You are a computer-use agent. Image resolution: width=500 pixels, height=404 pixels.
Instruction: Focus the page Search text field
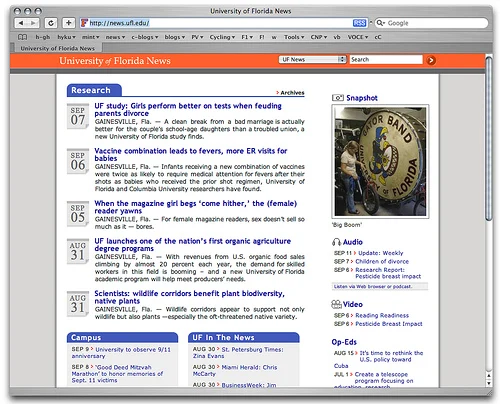[386, 59]
